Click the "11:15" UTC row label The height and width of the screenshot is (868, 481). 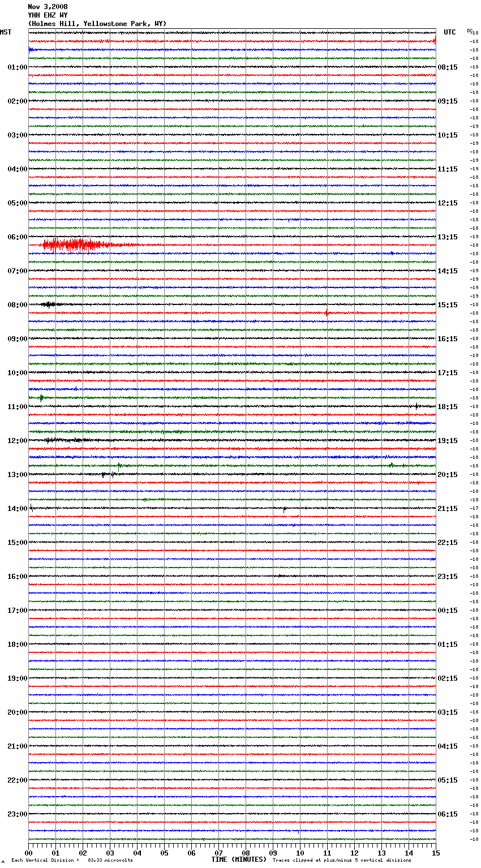(448, 169)
